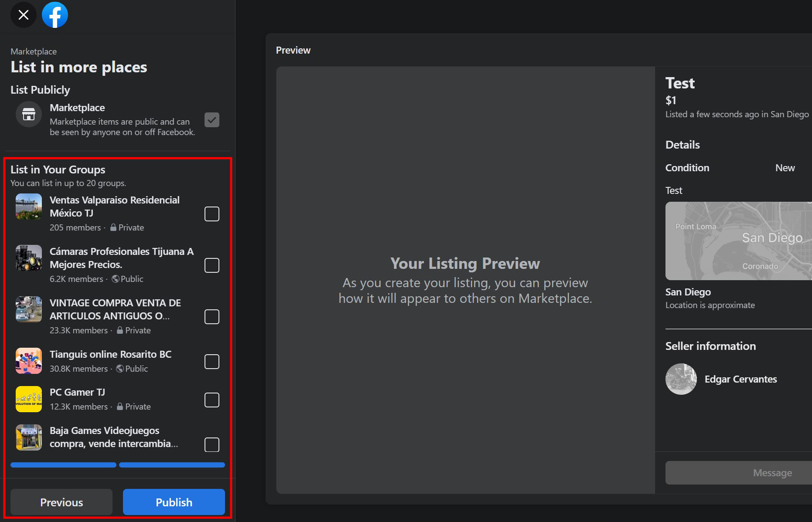Click the Marketplace breadcrumb label
Viewport: 812px width, 522px height.
[x=34, y=51]
